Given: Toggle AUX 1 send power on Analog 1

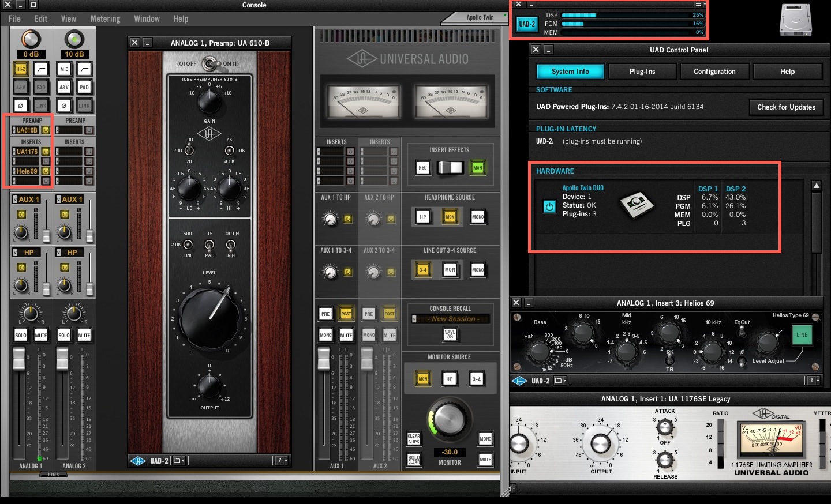Looking at the screenshot, I should click(21, 215).
